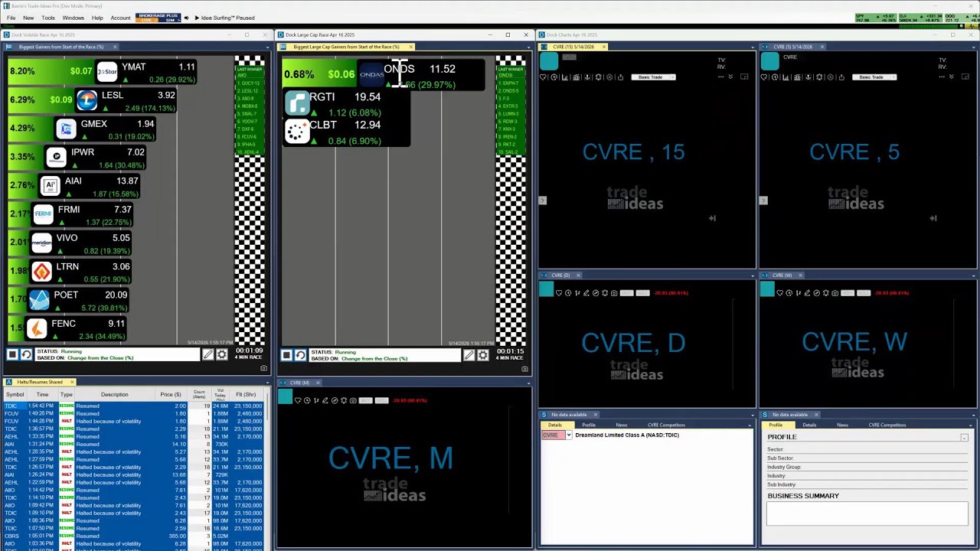Click the share upload icon in the CVRE 15 toolbar

pyautogui.click(x=620, y=77)
